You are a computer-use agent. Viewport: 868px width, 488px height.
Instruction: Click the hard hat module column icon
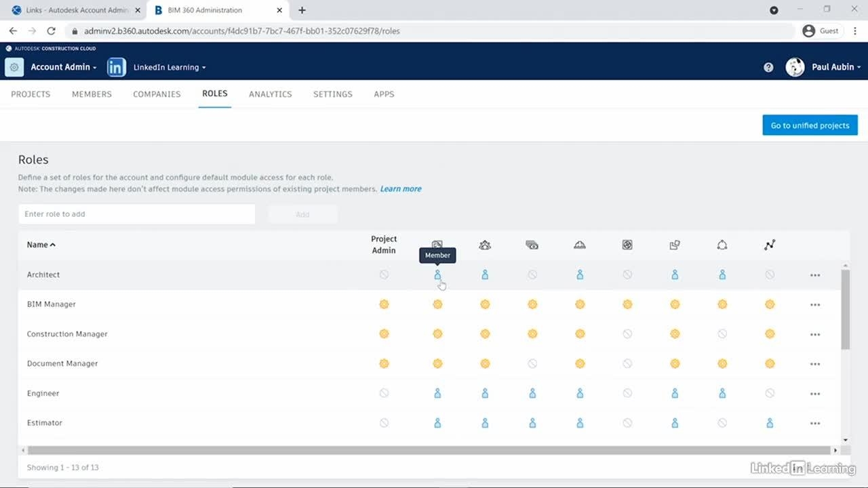580,245
